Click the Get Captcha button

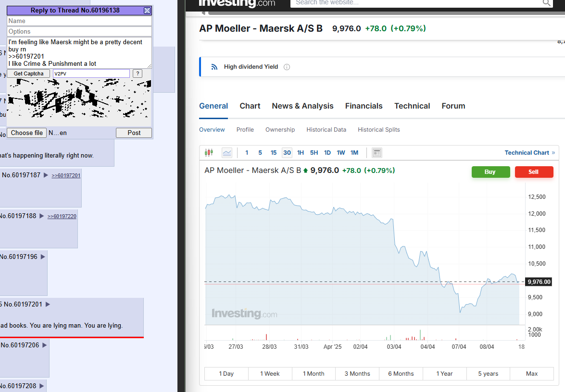[x=28, y=73]
